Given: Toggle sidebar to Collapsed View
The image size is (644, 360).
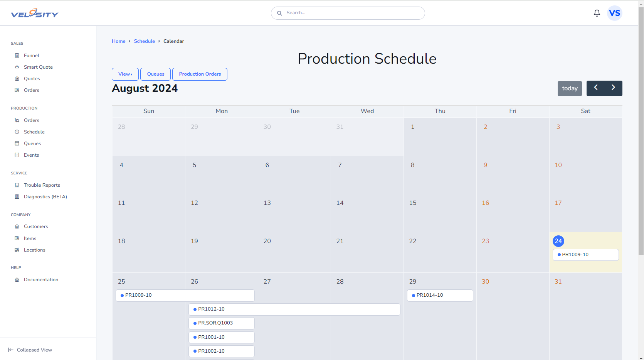Looking at the screenshot, I should (34, 350).
